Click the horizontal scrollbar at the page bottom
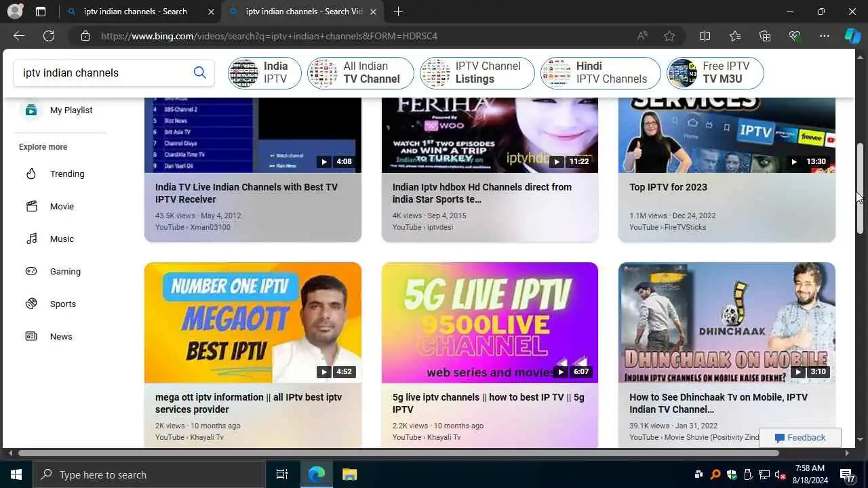868x488 pixels. (399, 453)
